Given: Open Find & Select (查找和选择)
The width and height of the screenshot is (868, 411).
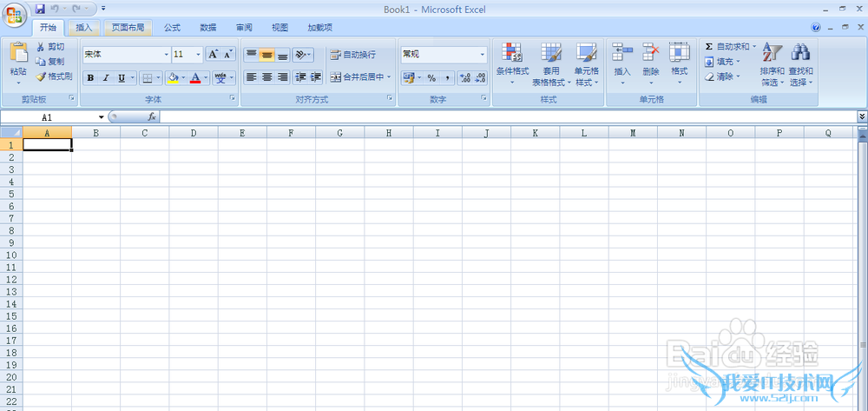Looking at the screenshot, I should 800,64.
